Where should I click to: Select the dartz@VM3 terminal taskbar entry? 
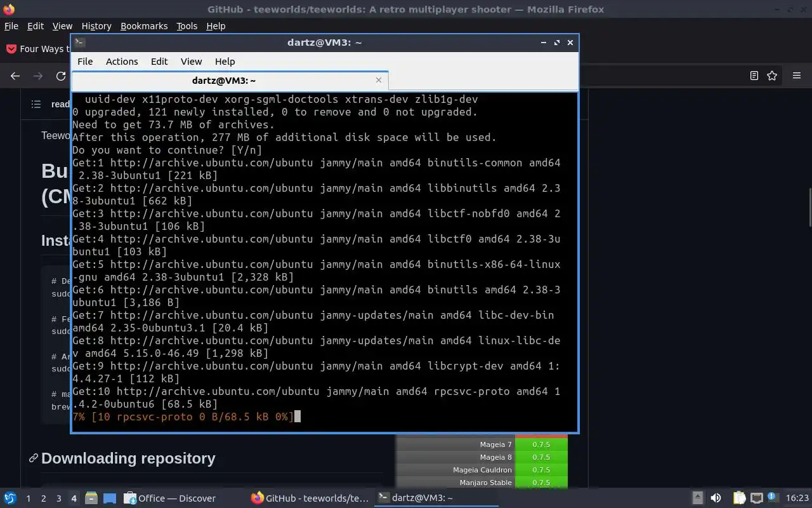(435, 498)
